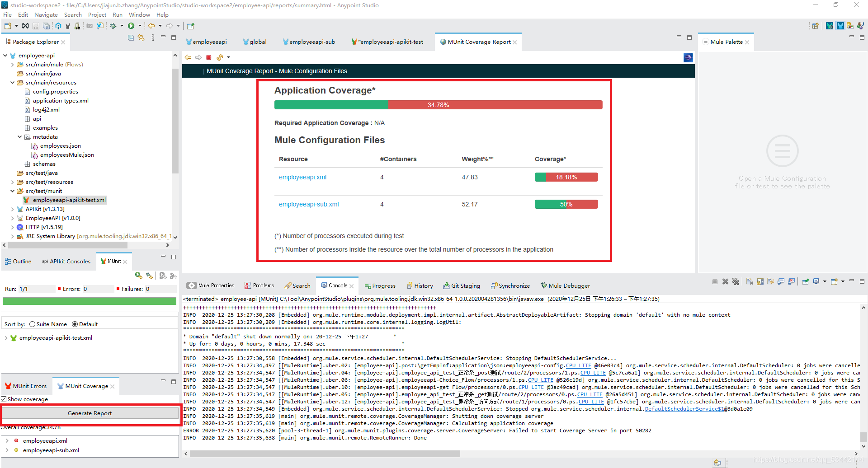Expand employeeapi.xml in the coverage list

[7, 441]
